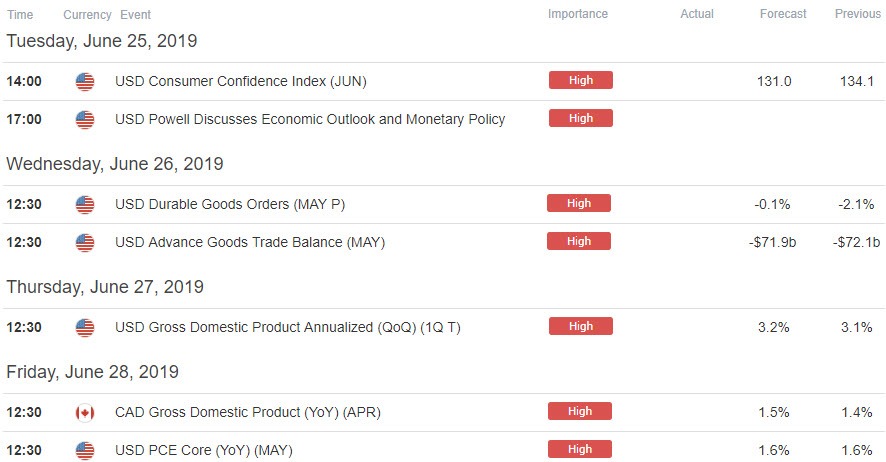Click the US flag beside Gross Domestic Product Annualized
The height and width of the screenshot is (462, 886).
click(85, 328)
